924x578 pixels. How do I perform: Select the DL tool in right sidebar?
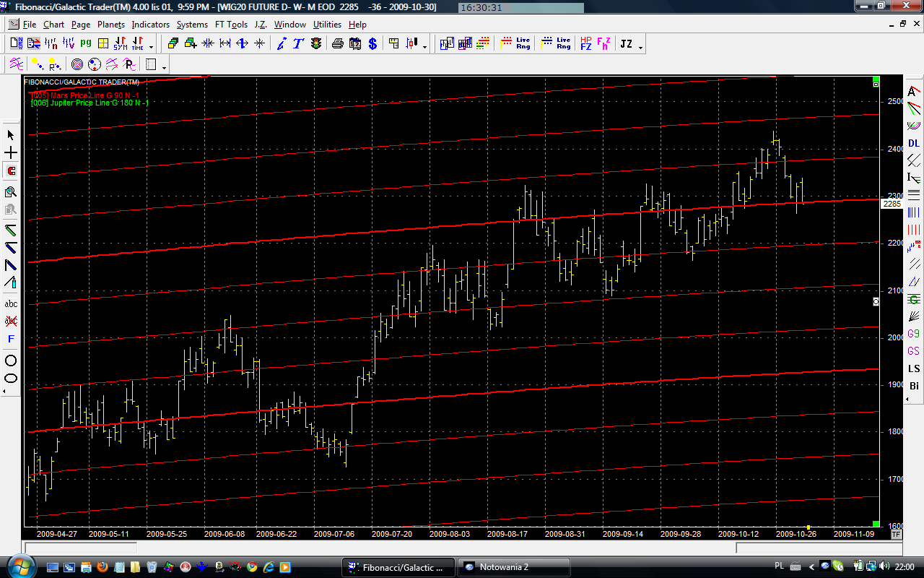point(913,143)
